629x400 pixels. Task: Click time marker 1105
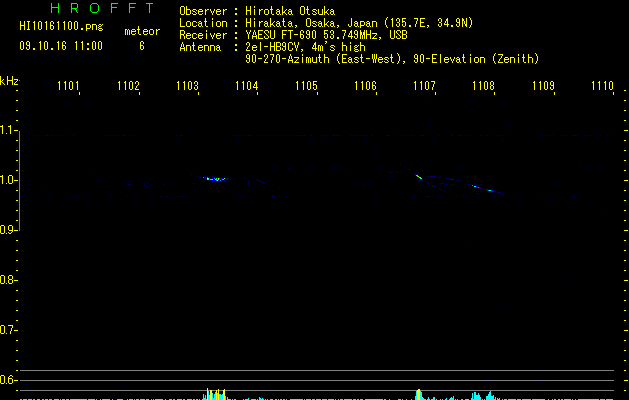coord(306,85)
